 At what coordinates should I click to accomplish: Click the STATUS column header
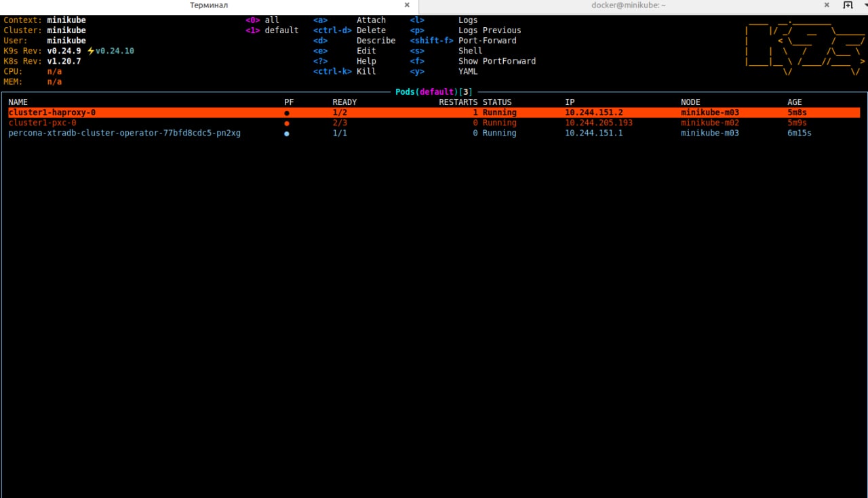pos(497,102)
